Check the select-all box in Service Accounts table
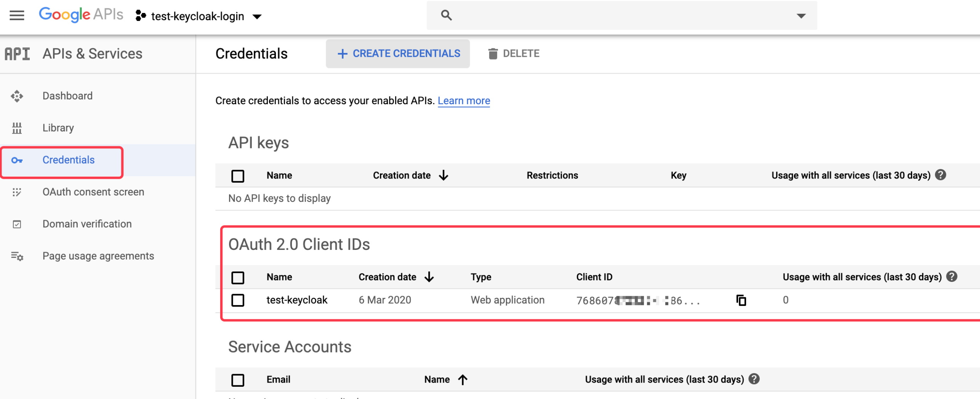Viewport: 980px width, 399px height. 238,380
